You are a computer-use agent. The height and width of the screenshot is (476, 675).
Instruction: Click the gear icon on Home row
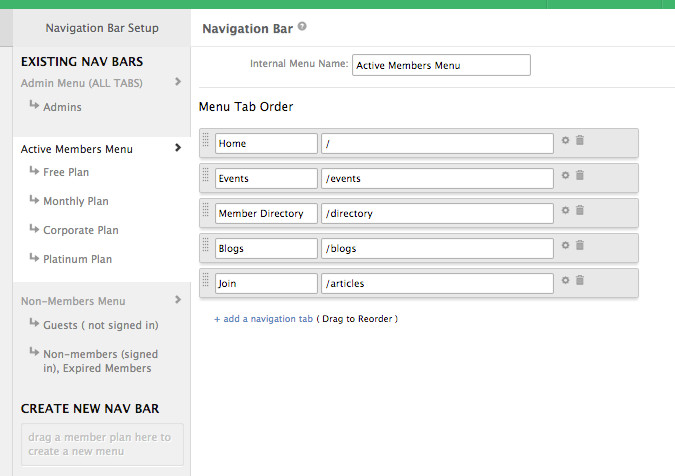tap(565, 141)
